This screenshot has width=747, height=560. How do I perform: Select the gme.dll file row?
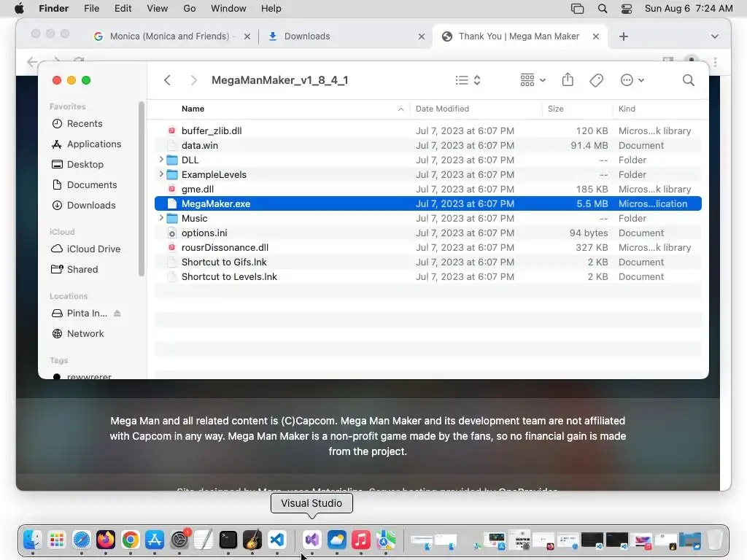[427, 189]
